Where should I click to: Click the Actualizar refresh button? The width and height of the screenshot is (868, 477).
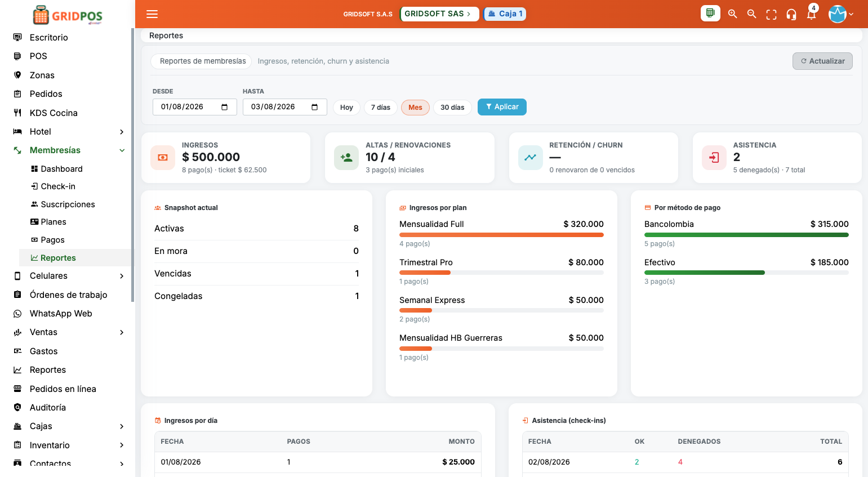[822, 61]
